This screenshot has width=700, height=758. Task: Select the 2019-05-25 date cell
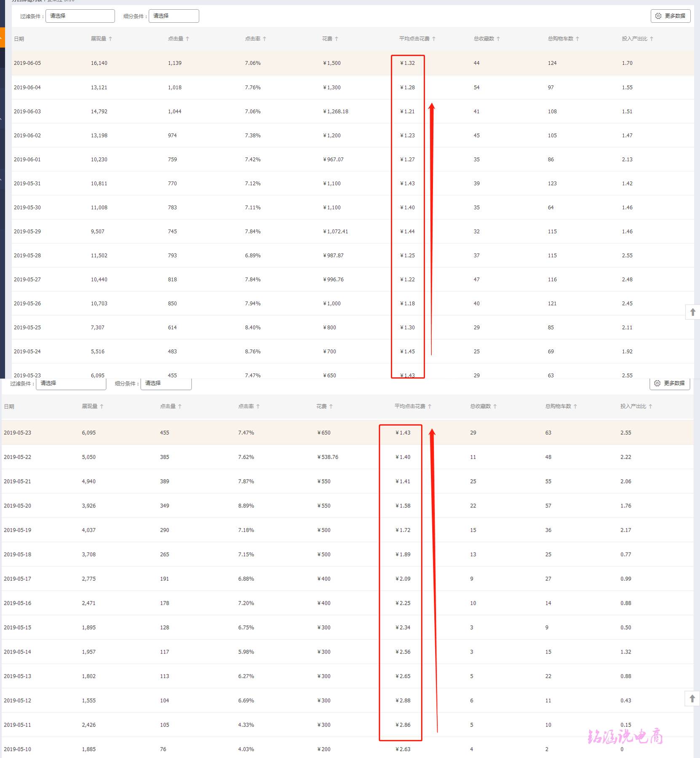pos(27,328)
